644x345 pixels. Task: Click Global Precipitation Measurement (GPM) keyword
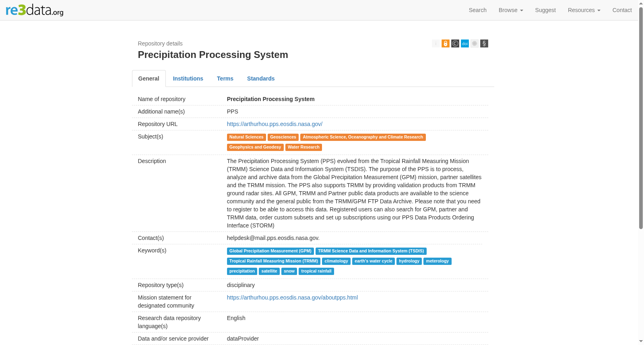pyautogui.click(x=270, y=251)
